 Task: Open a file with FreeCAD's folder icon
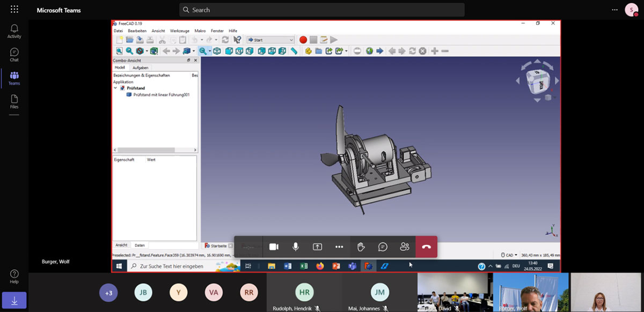point(130,40)
